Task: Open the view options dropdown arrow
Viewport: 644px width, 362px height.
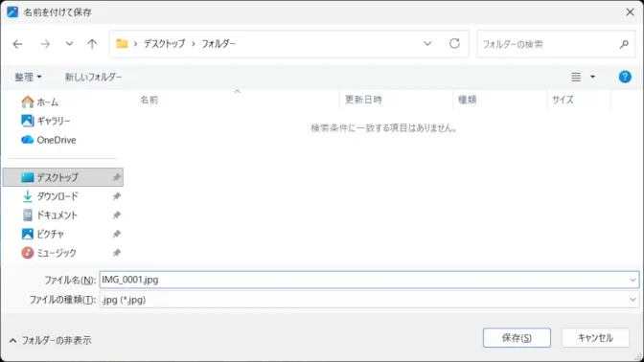Action: [x=592, y=77]
